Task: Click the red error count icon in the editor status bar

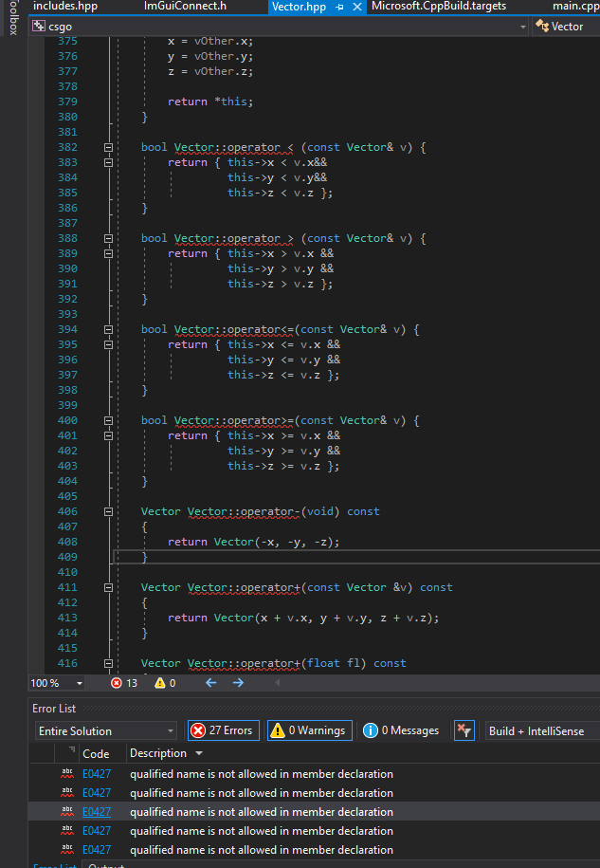Action: coord(117,682)
